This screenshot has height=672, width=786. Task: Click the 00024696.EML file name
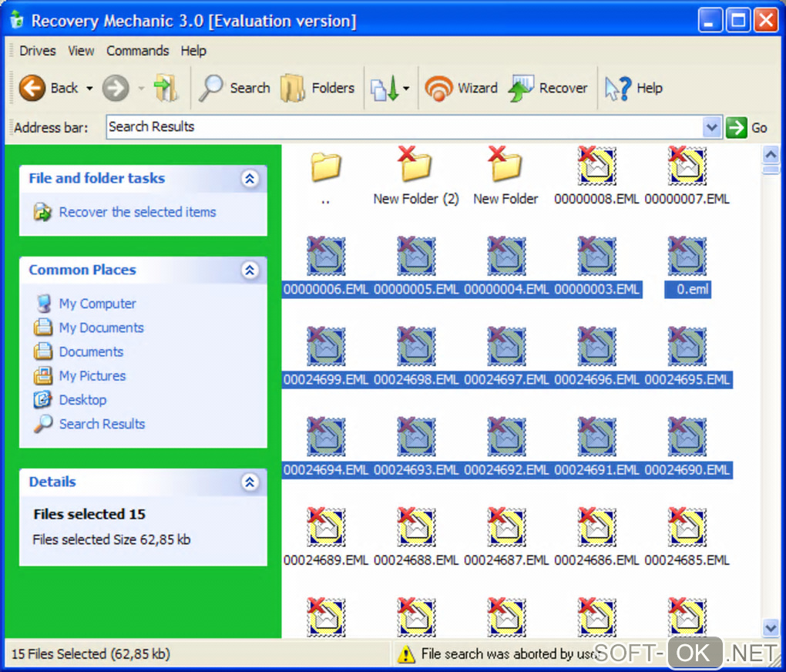596,380
